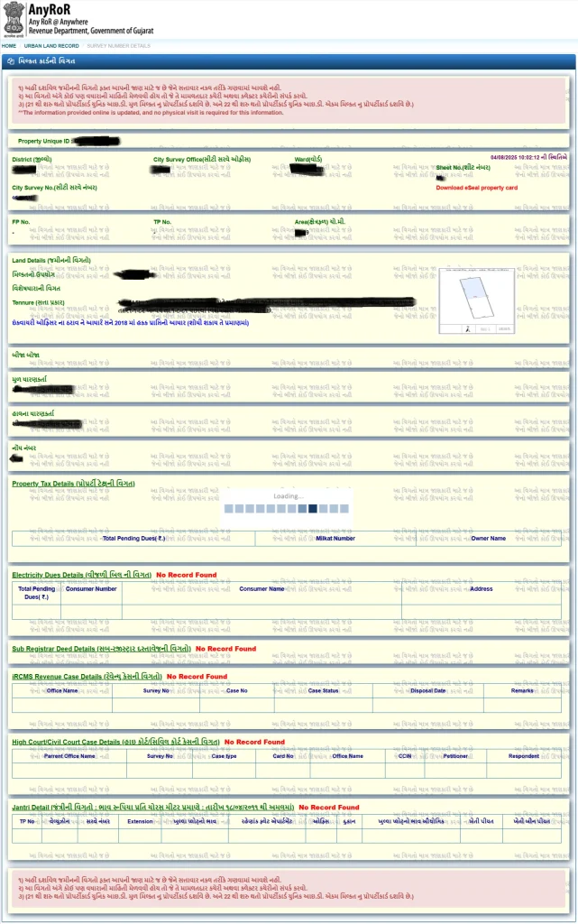Click the Case Status column header

(323, 690)
